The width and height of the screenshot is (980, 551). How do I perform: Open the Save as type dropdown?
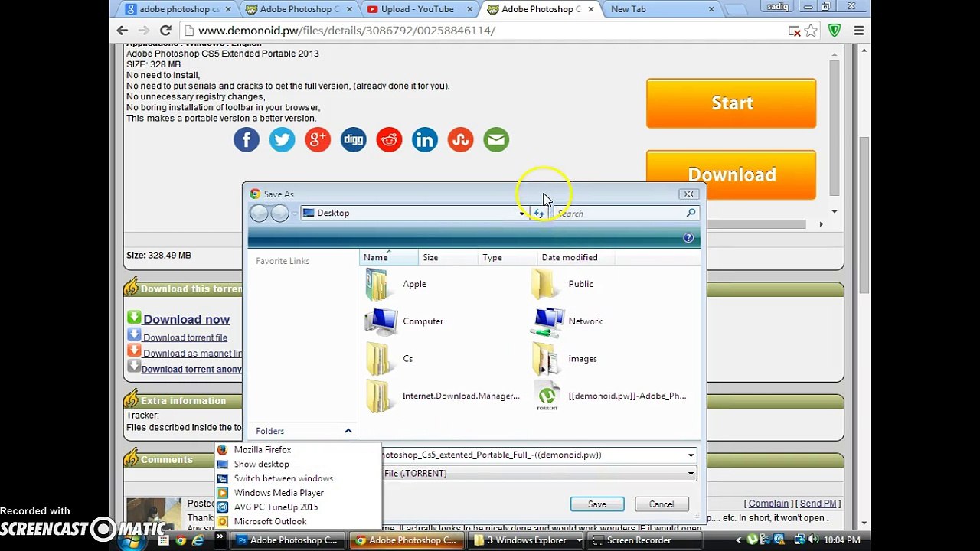[x=691, y=474]
